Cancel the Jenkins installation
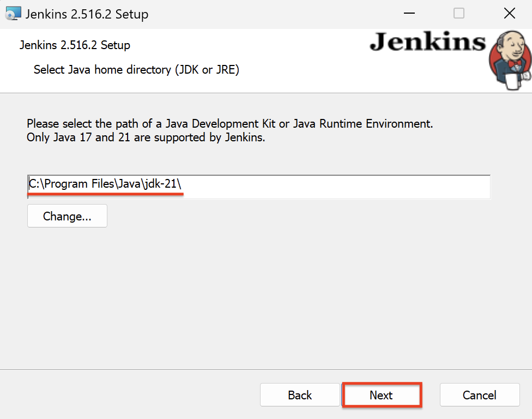 pyautogui.click(x=479, y=395)
